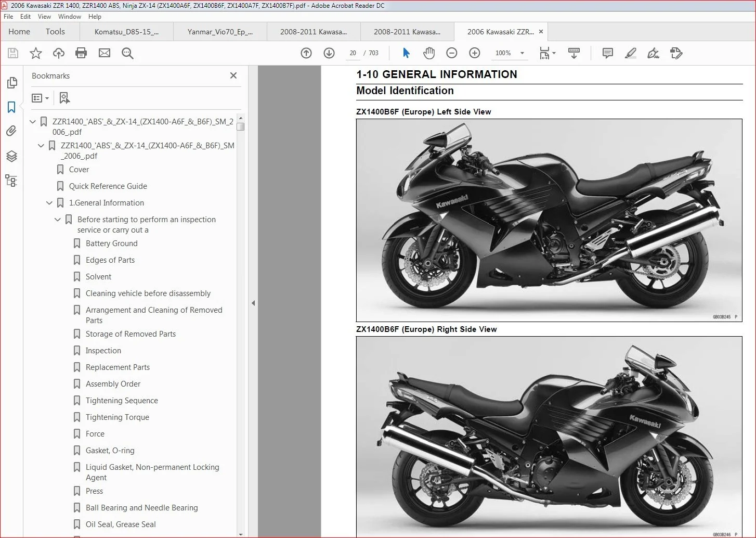The image size is (756, 538).
Task: Open the bookmarks options dropdown
Action: [x=40, y=98]
